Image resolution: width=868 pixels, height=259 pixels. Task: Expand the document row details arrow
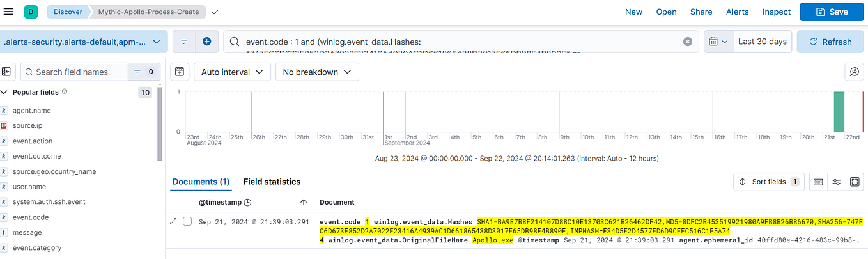(173, 222)
